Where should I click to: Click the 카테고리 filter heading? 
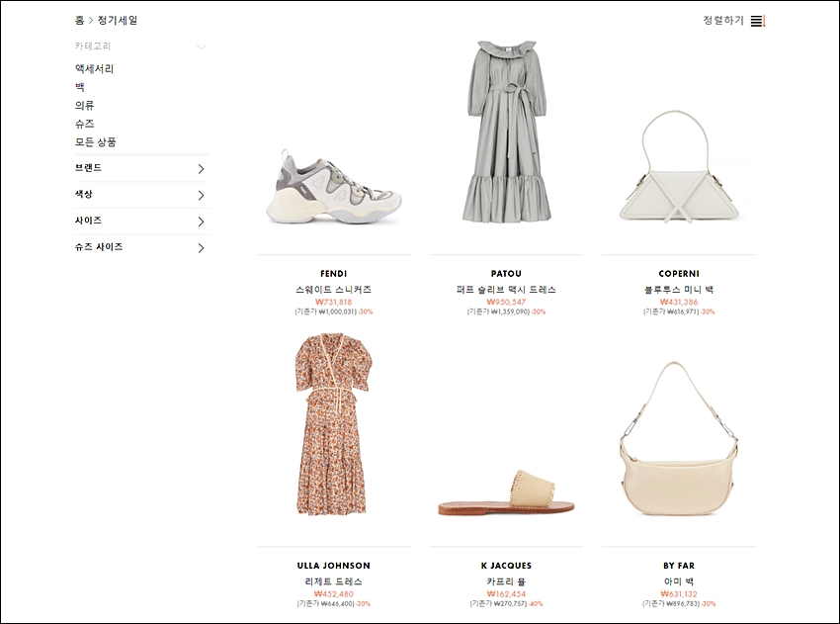(93, 46)
